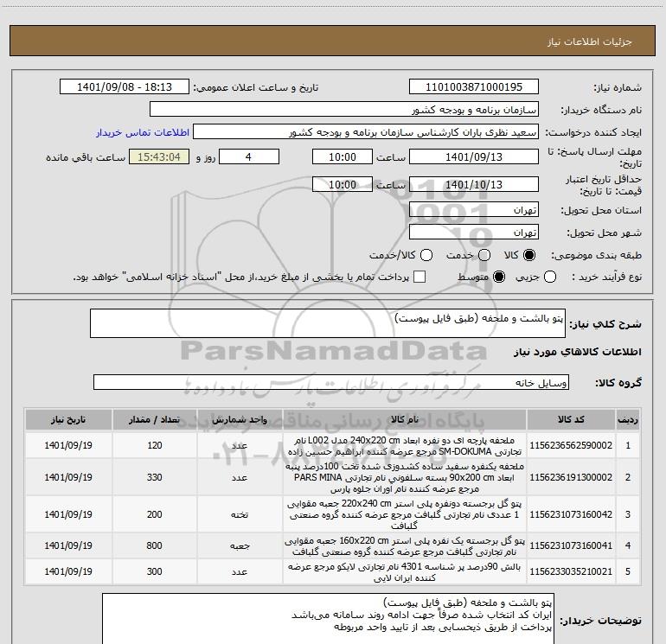Screen dimensions: 666x644
Task: Click the buyer organization name field
Action: pyautogui.click(x=344, y=110)
